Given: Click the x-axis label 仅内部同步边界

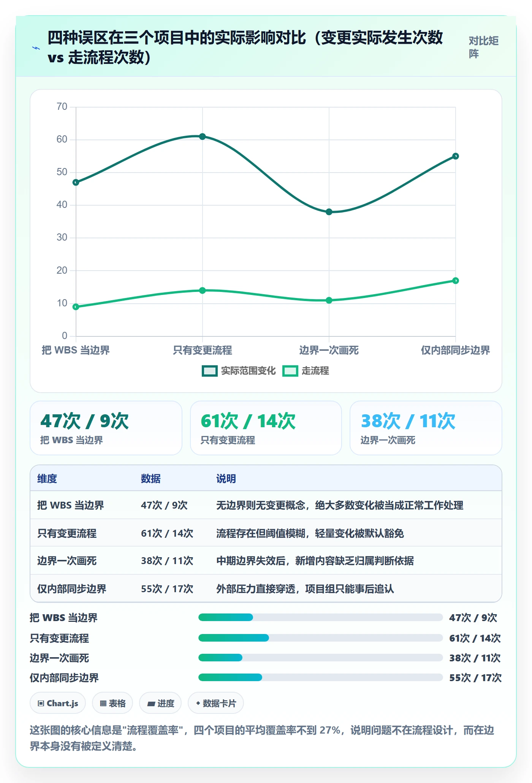Looking at the screenshot, I should [x=456, y=350].
